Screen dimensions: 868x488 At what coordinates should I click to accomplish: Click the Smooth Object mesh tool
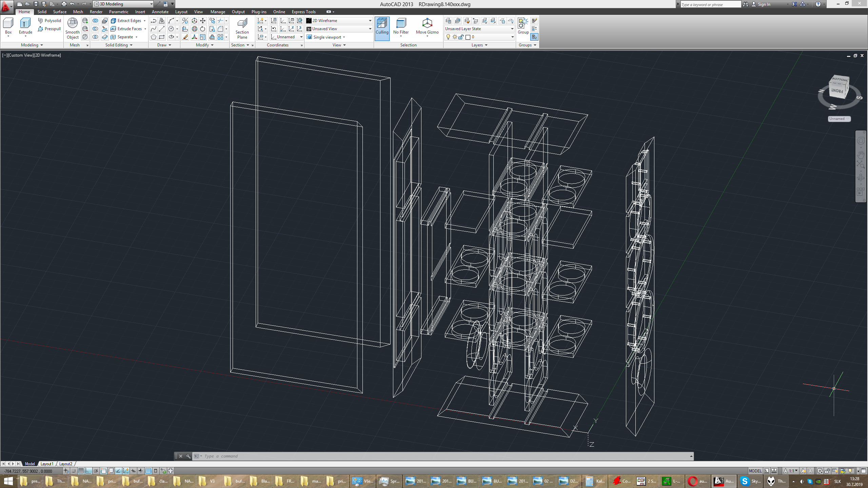[73, 28]
